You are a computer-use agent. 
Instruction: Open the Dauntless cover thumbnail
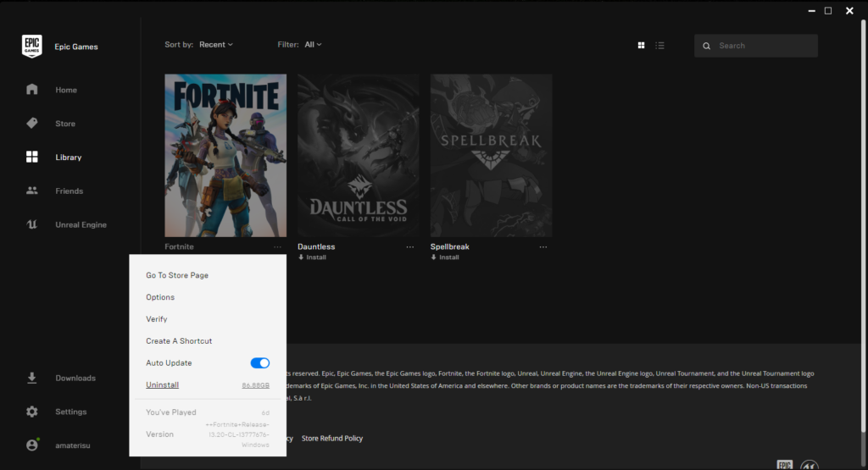coord(359,155)
